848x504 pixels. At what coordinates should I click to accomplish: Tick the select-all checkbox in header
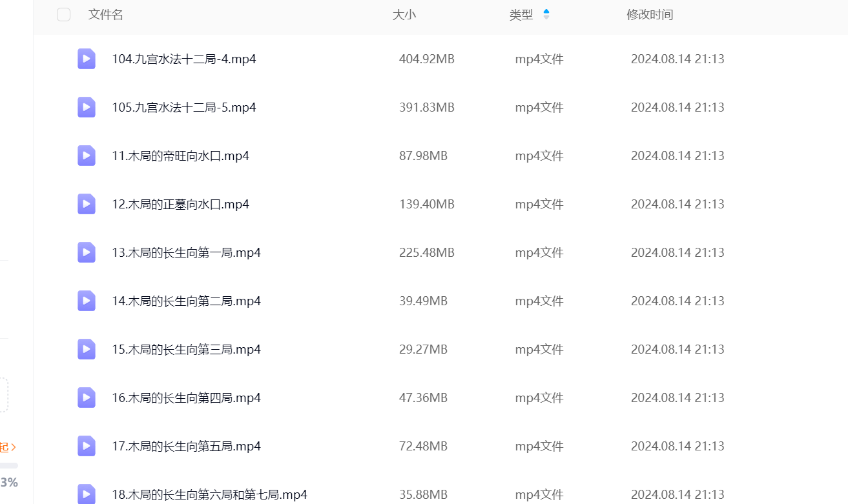(x=63, y=15)
